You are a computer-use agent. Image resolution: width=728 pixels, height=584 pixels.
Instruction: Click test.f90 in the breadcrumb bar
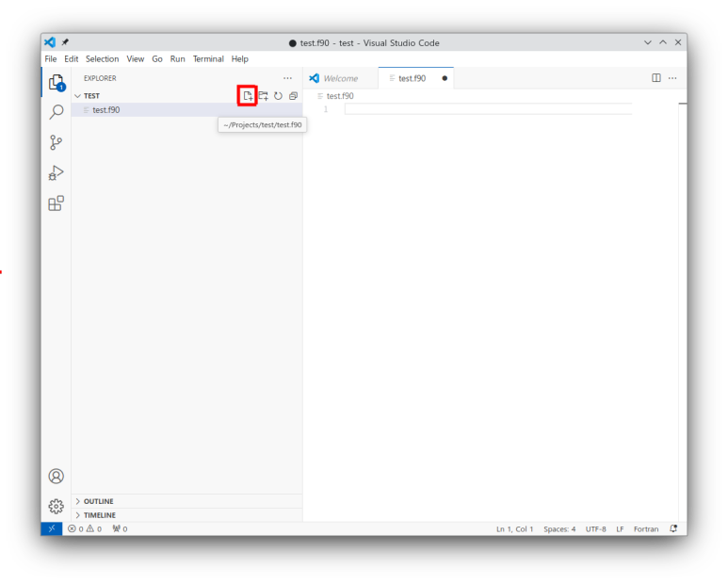coord(340,96)
